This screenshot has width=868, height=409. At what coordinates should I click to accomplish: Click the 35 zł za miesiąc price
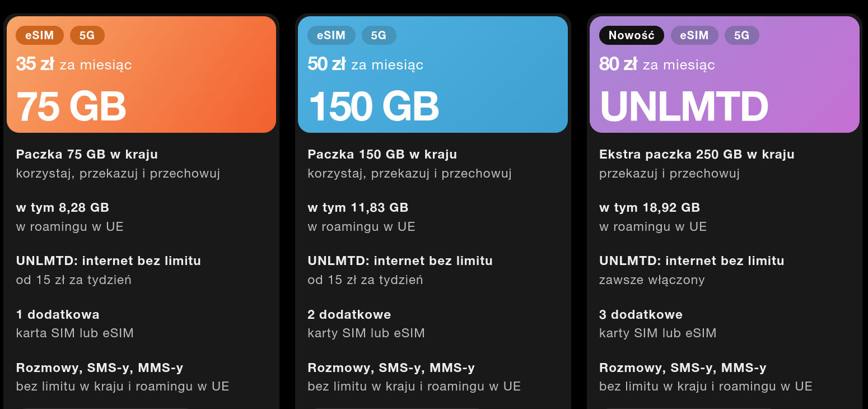pyautogui.click(x=74, y=64)
